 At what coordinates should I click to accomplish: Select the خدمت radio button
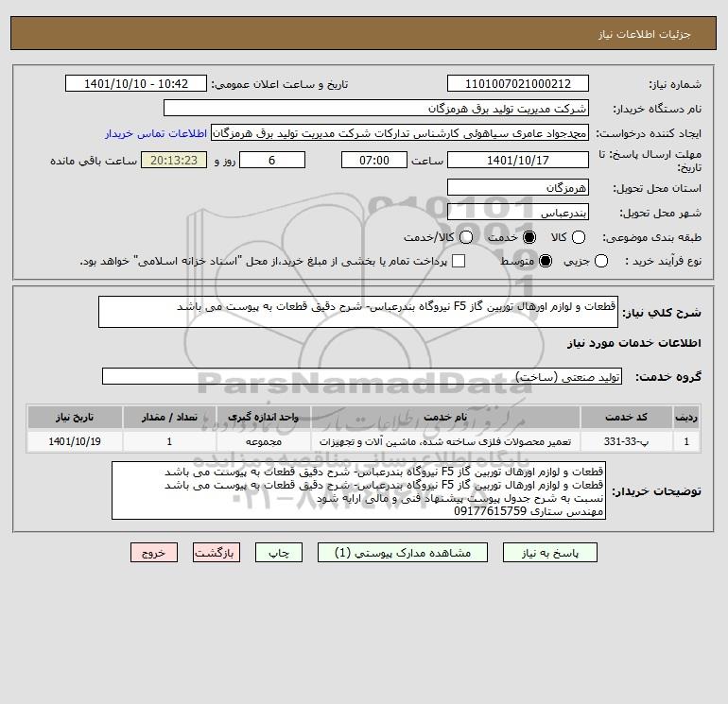(x=529, y=237)
